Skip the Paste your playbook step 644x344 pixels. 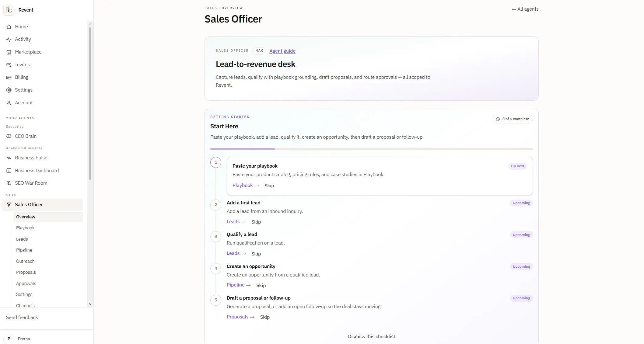pos(269,186)
